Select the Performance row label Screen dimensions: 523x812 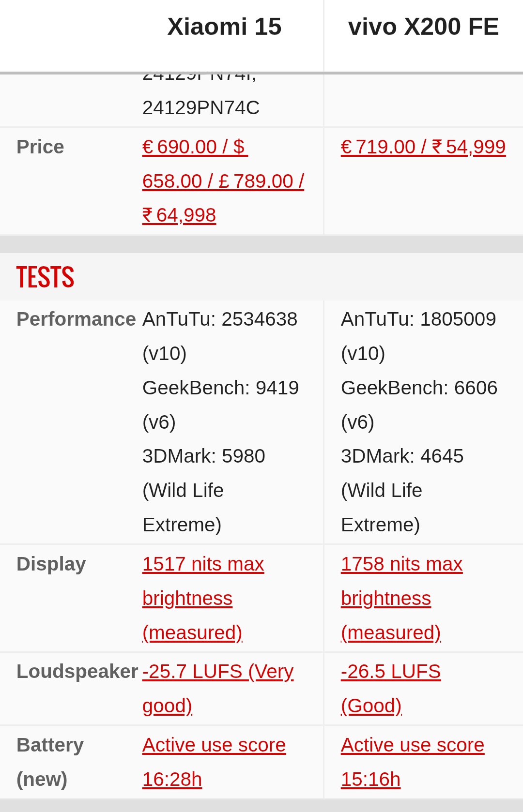pos(76,319)
